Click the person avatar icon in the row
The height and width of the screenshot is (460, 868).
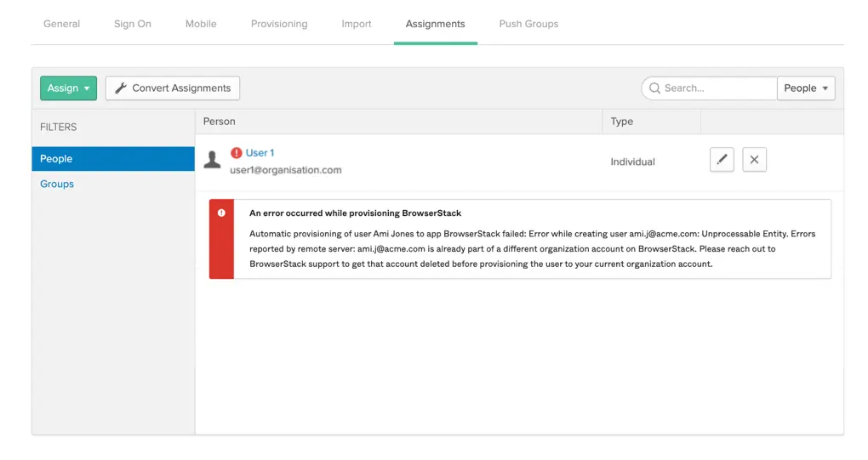coord(213,160)
